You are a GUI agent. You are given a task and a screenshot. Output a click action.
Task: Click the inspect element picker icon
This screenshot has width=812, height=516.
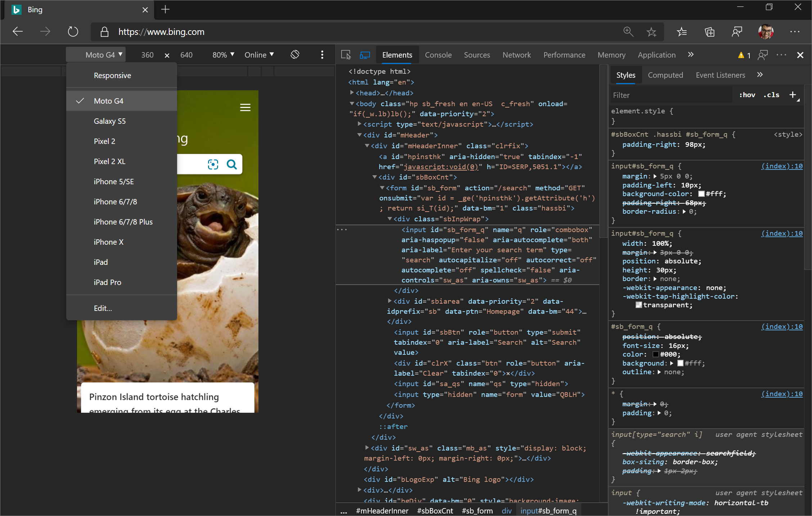[x=346, y=54]
